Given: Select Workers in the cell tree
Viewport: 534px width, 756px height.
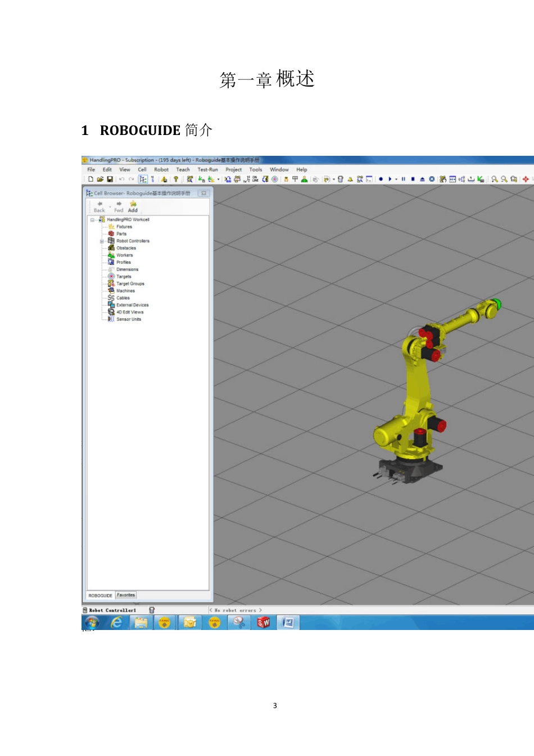Looking at the screenshot, I should pos(124,255).
